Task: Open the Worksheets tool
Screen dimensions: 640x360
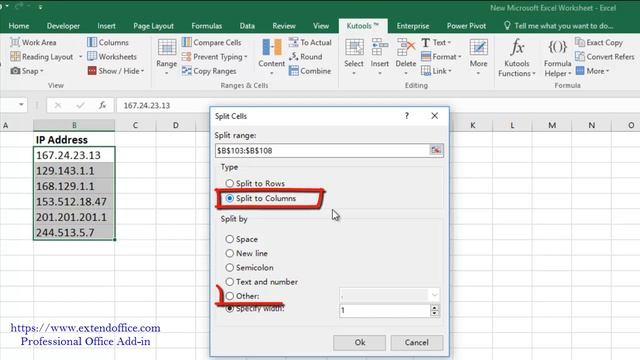Action: (112, 57)
